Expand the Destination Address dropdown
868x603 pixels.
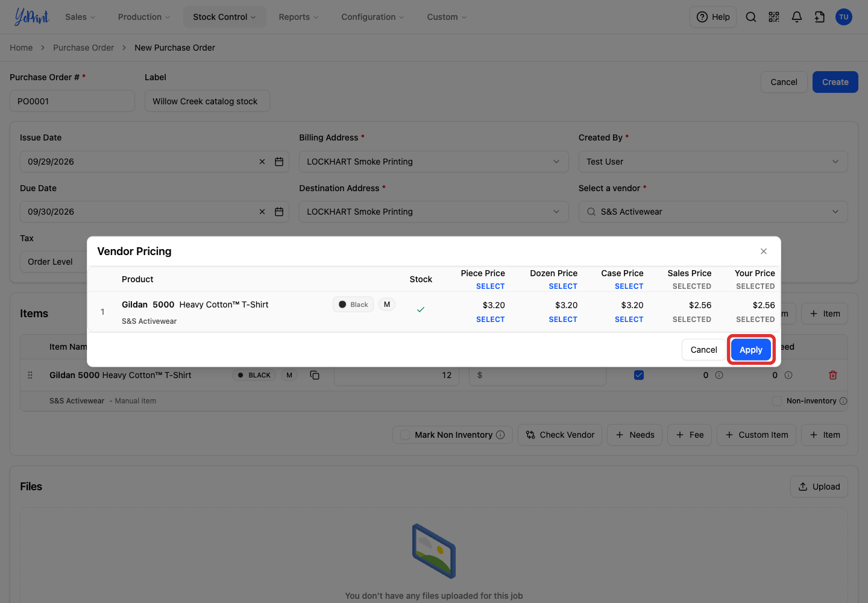(434, 212)
